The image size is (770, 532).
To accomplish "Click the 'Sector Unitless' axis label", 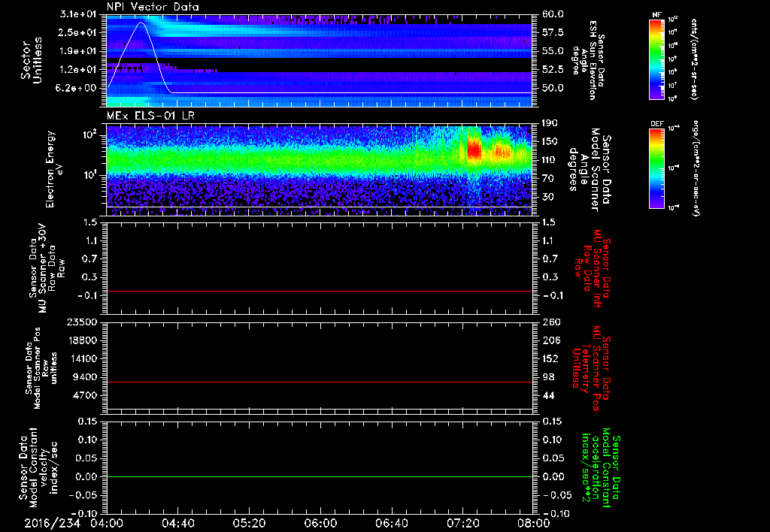I will pyautogui.click(x=32, y=60).
